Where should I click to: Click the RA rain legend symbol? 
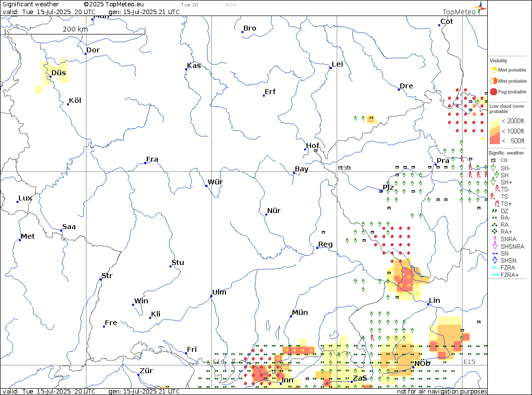[x=494, y=225]
